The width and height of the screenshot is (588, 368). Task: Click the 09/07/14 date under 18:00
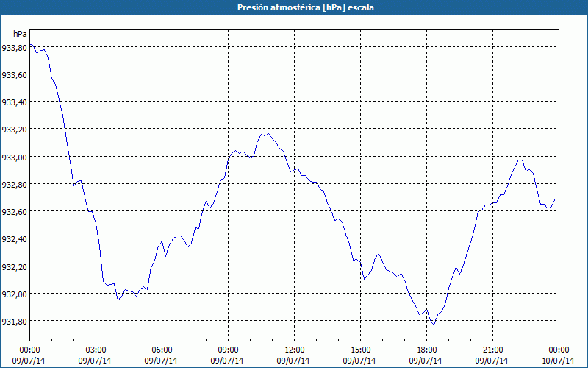426,361
